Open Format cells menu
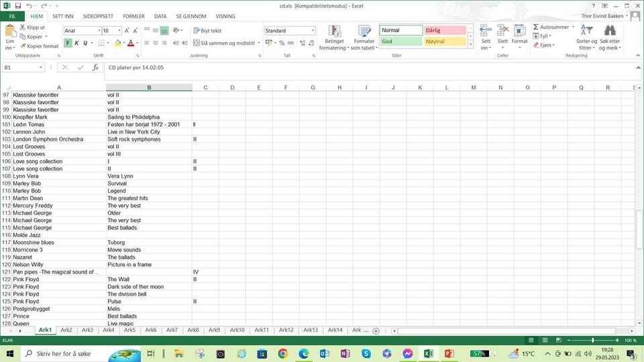The image size is (644, 362). 519,38
